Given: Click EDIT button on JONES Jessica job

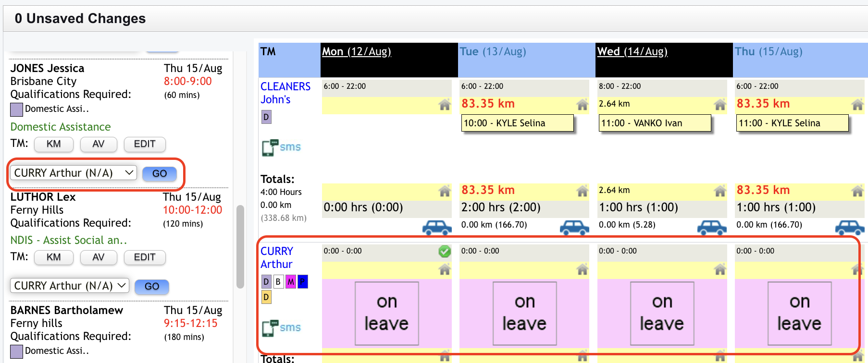Looking at the screenshot, I should tap(145, 144).
